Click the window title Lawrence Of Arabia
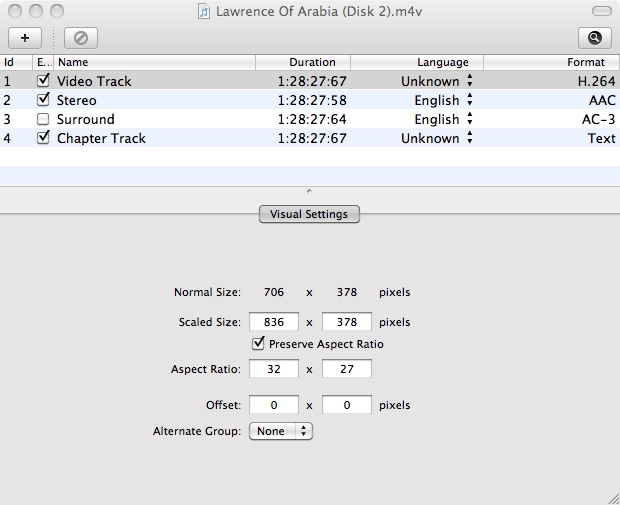Screen dimensions: 620x505 (x=319, y=11)
